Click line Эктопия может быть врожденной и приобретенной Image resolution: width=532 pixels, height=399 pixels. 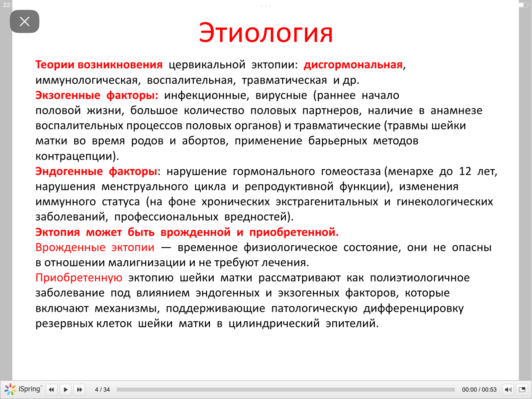187,232
